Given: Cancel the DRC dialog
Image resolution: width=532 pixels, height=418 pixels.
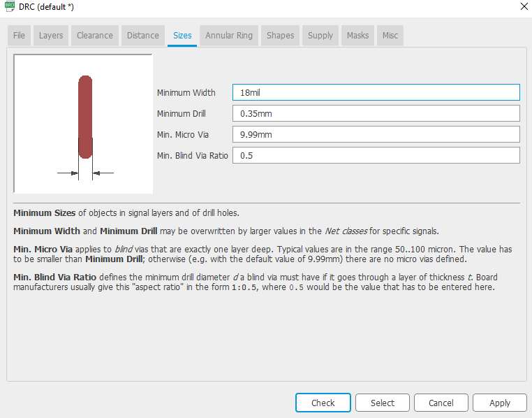Looking at the screenshot, I should pos(441,403).
